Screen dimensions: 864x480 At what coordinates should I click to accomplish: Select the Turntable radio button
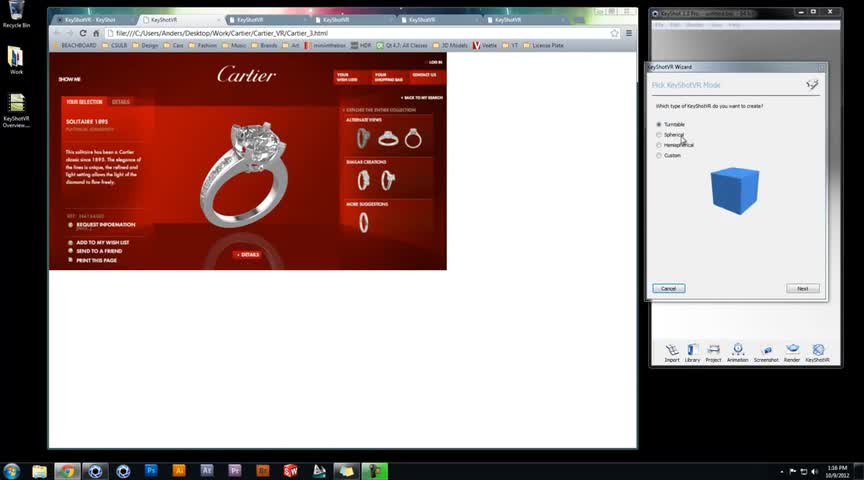(659, 125)
